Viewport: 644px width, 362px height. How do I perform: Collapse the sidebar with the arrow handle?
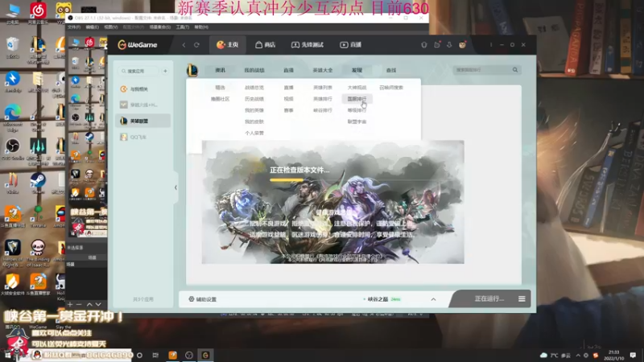click(x=175, y=187)
